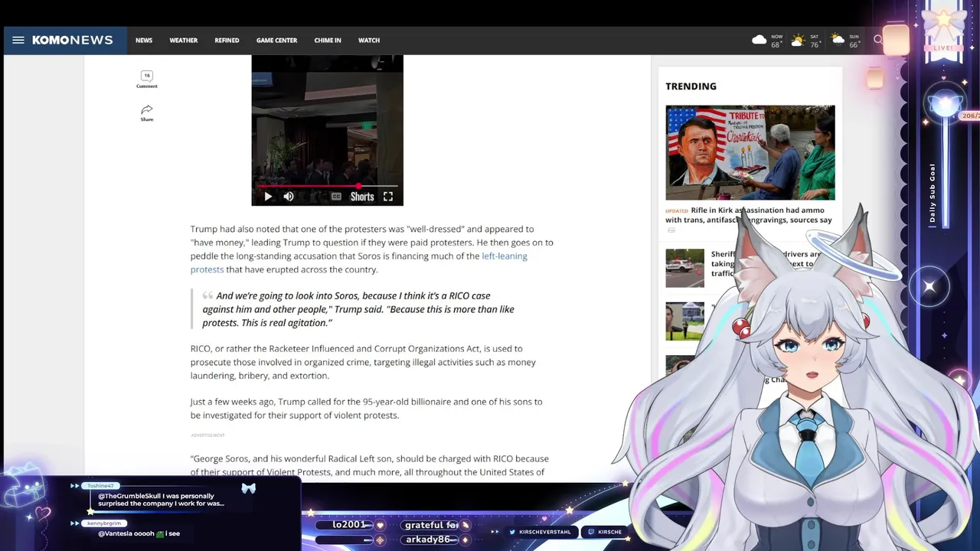The image size is (980, 551).
Task: Click the KOMO News logo
Action: point(73,40)
